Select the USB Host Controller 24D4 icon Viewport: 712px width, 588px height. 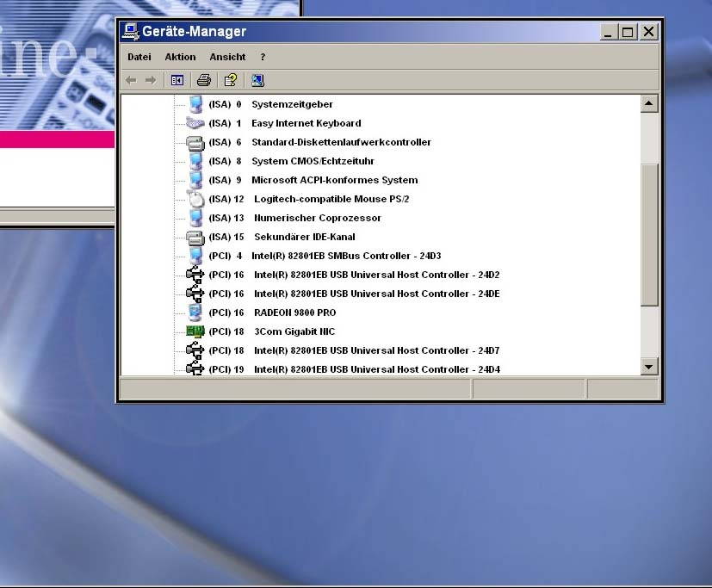tap(195, 368)
